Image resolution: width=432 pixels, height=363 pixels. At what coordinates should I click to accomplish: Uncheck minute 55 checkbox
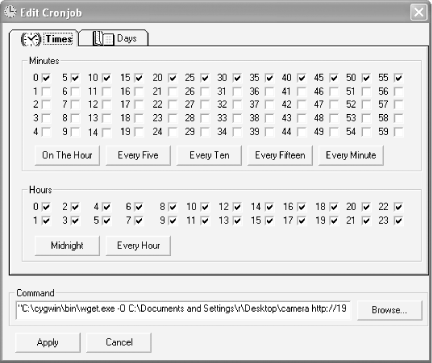(x=398, y=78)
